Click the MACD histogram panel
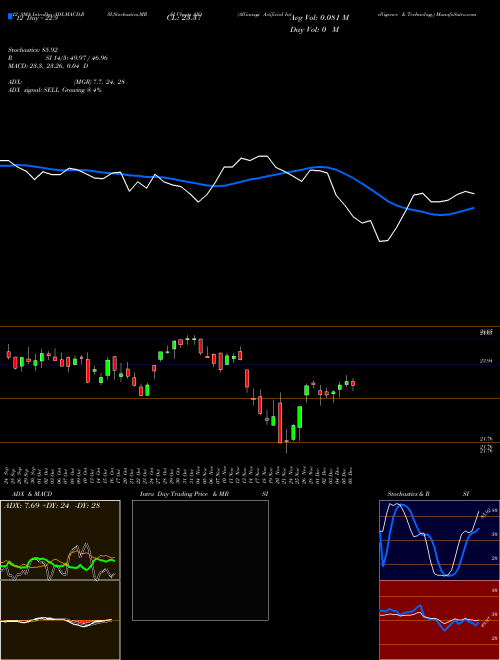 click(60, 620)
